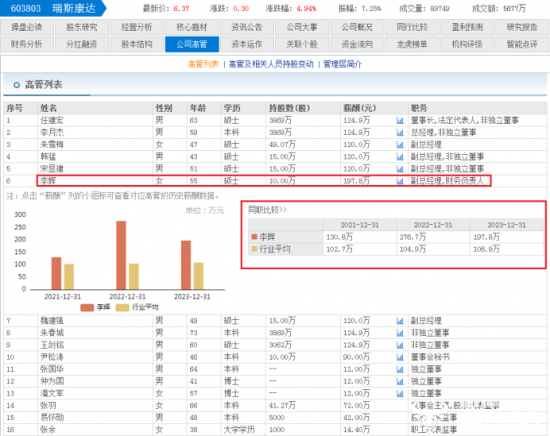The width and height of the screenshot is (550, 436).
Task: Go to 公司大事 tab
Action: [302, 27]
